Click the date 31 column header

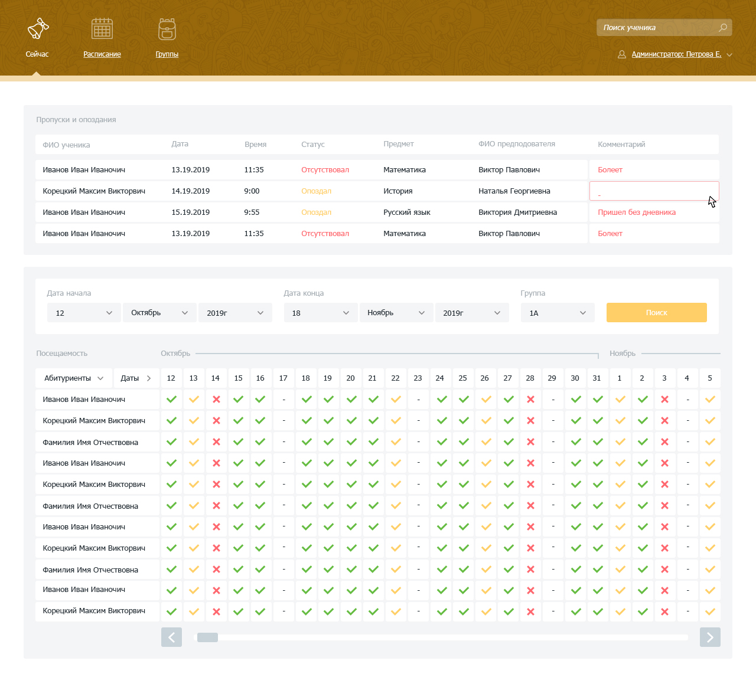pos(597,378)
